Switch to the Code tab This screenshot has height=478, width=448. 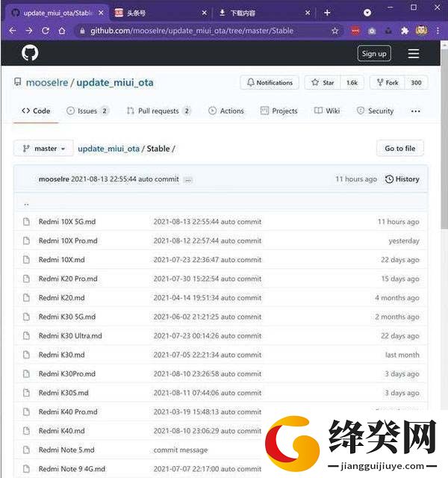[36, 111]
